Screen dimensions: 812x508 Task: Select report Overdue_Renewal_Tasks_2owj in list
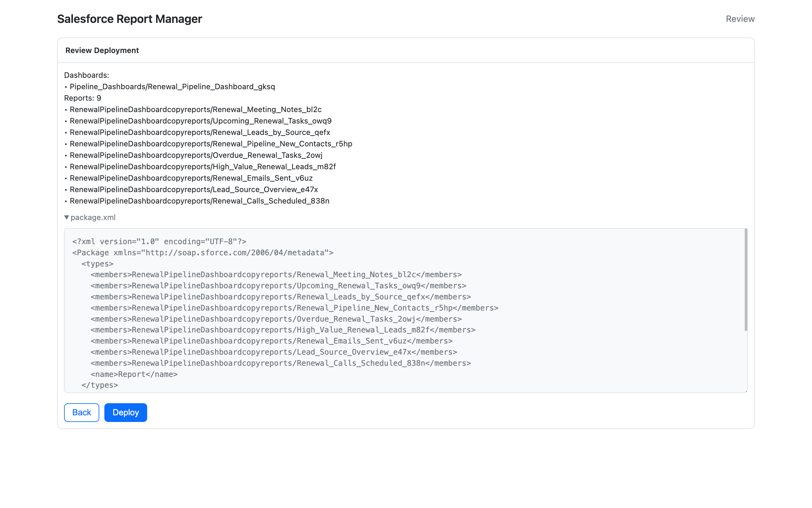tap(196, 155)
